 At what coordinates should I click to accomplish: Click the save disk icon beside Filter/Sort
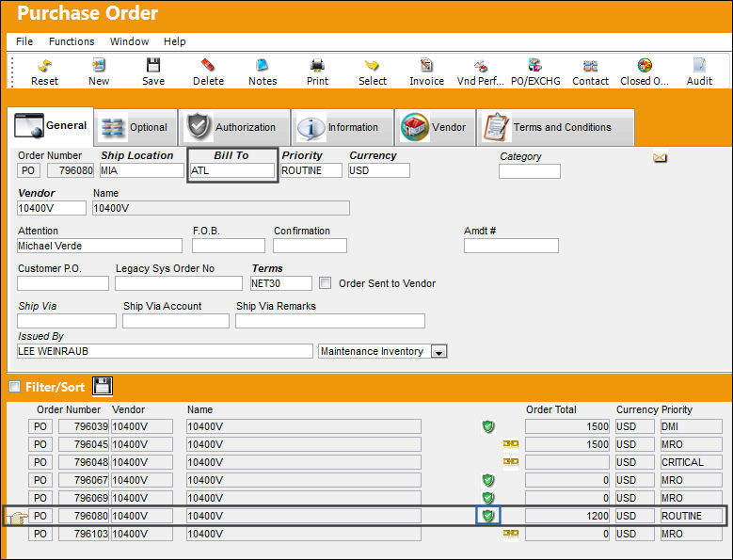[103, 387]
